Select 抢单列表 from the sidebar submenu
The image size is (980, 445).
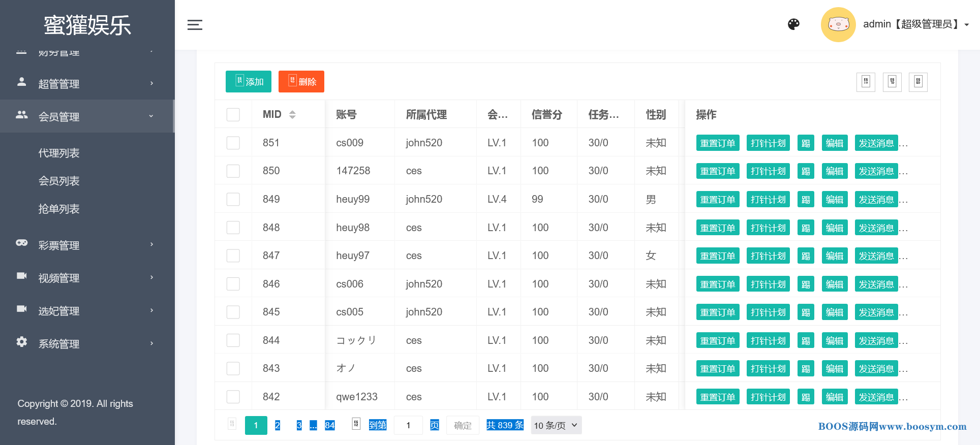[x=59, y=209]
